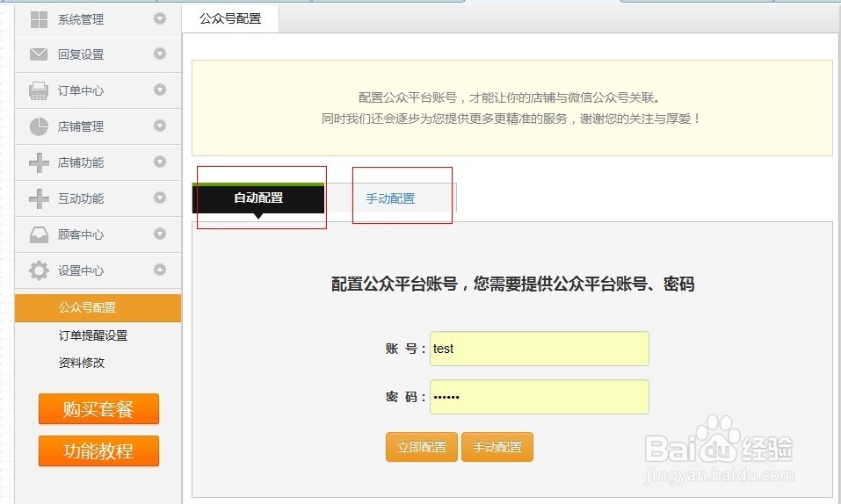The image size is (841, 504).
Task: Expand the 回复设置 arrow
Action: (160, 54)
